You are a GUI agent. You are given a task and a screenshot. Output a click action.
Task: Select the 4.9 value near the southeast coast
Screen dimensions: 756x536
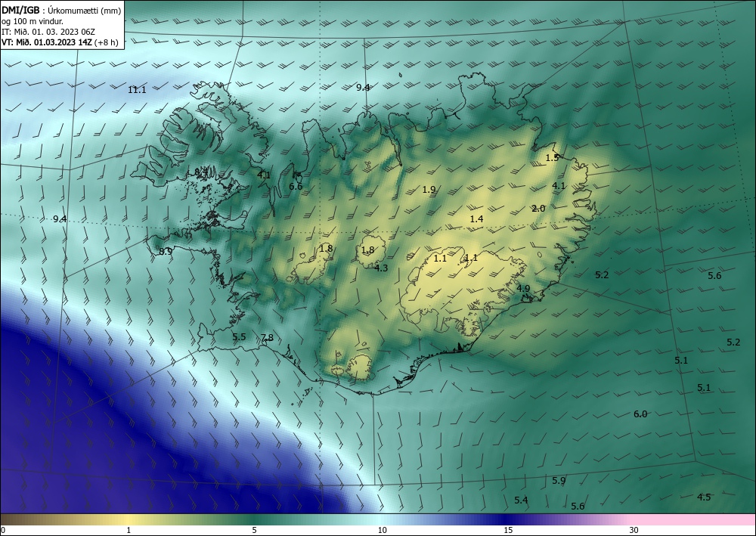pyautogui.click(x=523, y=288)
